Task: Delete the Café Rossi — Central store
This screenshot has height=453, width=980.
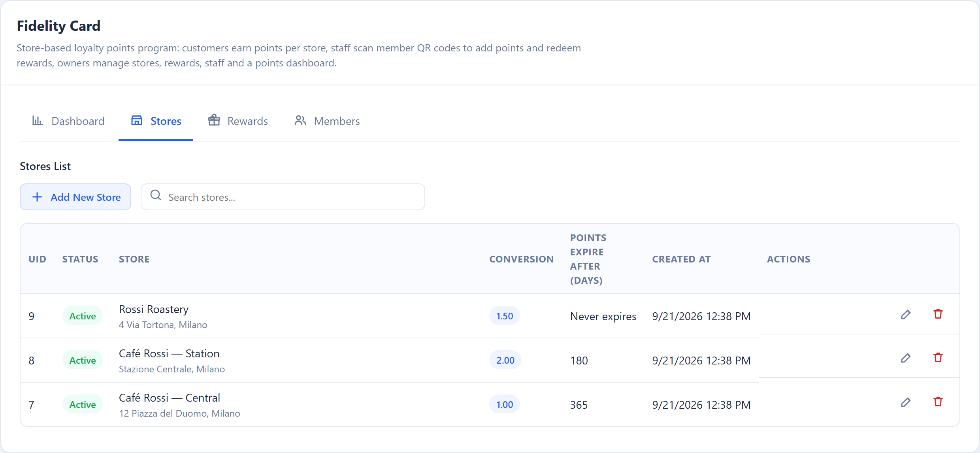Action: click(x=938, y=402)
